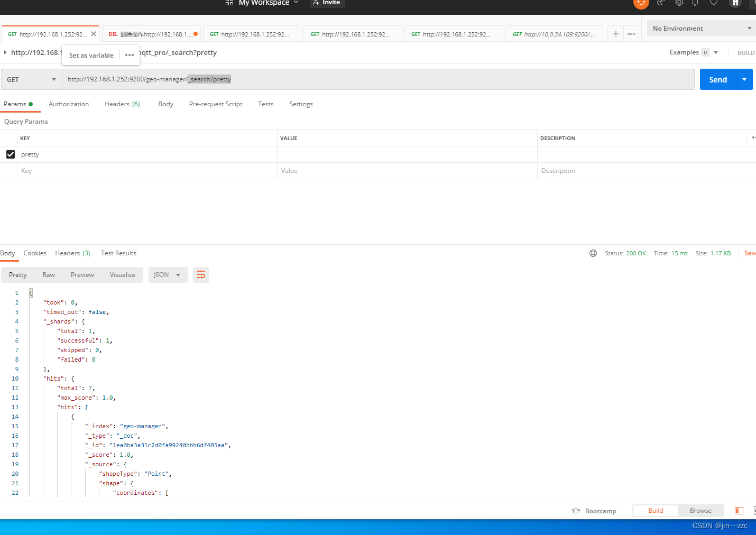Screen dimensions: 756x535
Task: Expand the request name disclosure triangle
Action: pyautogui.click(x=5, y=52)
